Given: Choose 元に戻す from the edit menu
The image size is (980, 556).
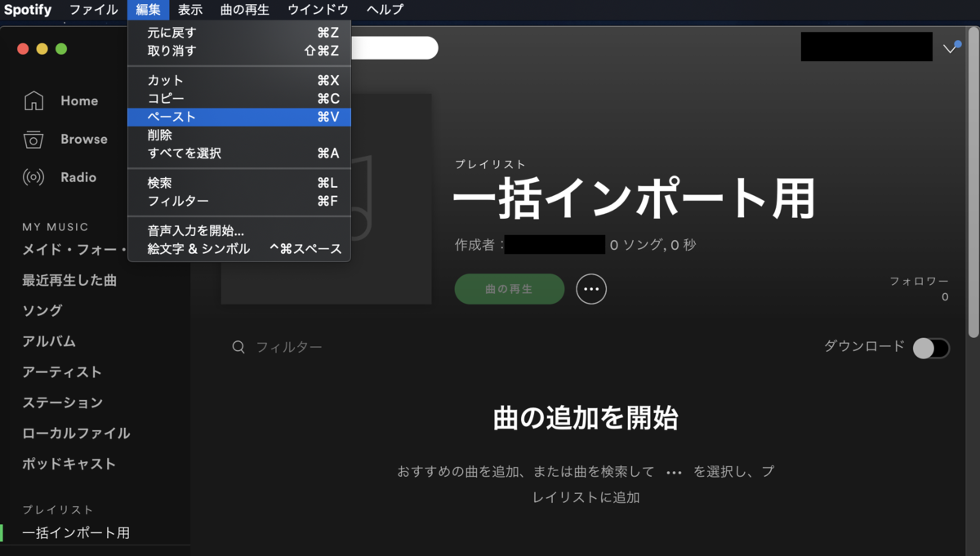Looking at the screenshot, I should (x=239, y=33).
